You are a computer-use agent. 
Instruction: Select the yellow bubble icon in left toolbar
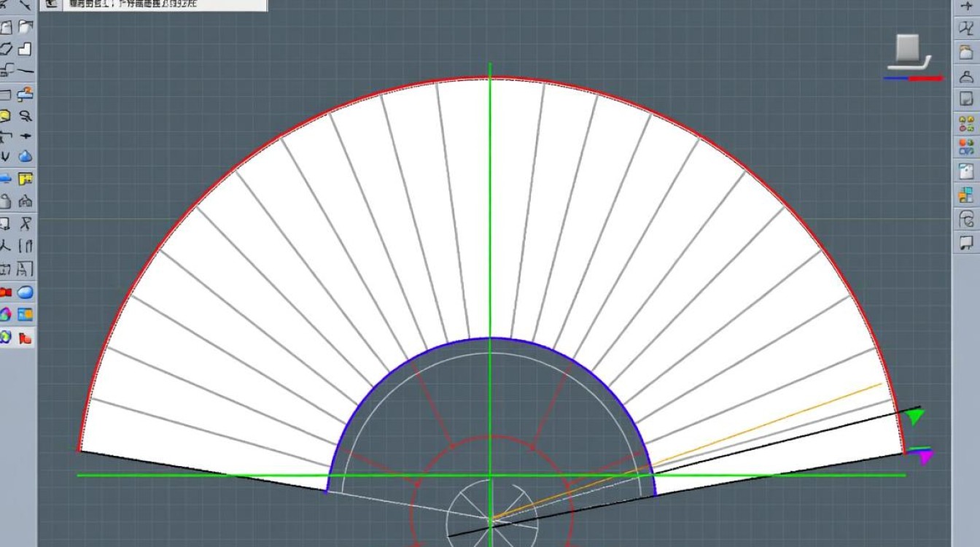(x=5, y=115)
